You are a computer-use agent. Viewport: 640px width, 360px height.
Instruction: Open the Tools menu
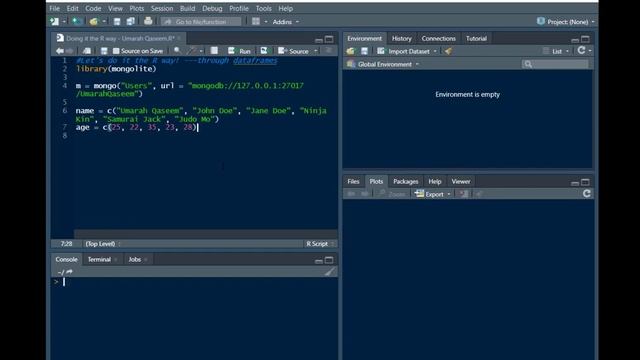263,8
